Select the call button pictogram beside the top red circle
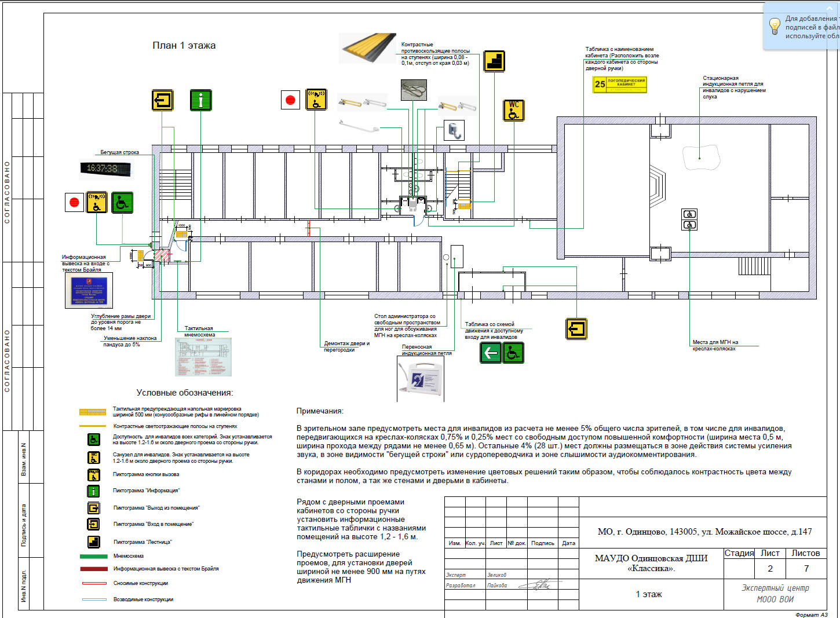The height and width of the screenshot is (618, 840). coord(316,100)
